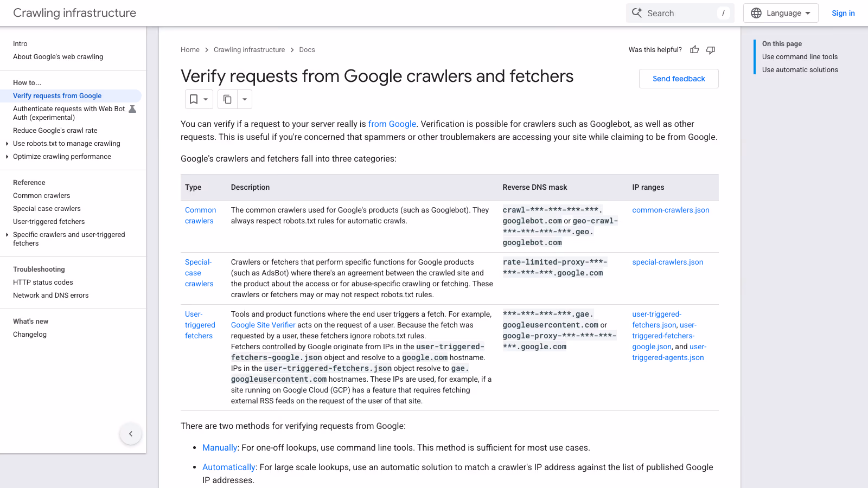Click the copy page icon

tap(227, 99)
